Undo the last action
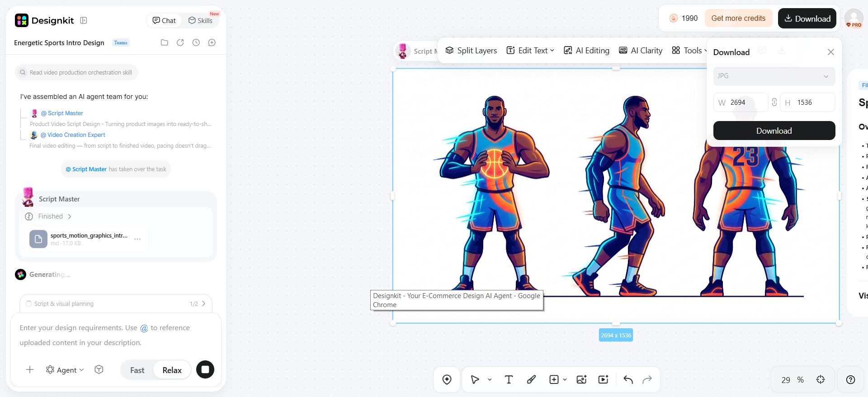This screenshot has width=868, height=397. (628, 380)
